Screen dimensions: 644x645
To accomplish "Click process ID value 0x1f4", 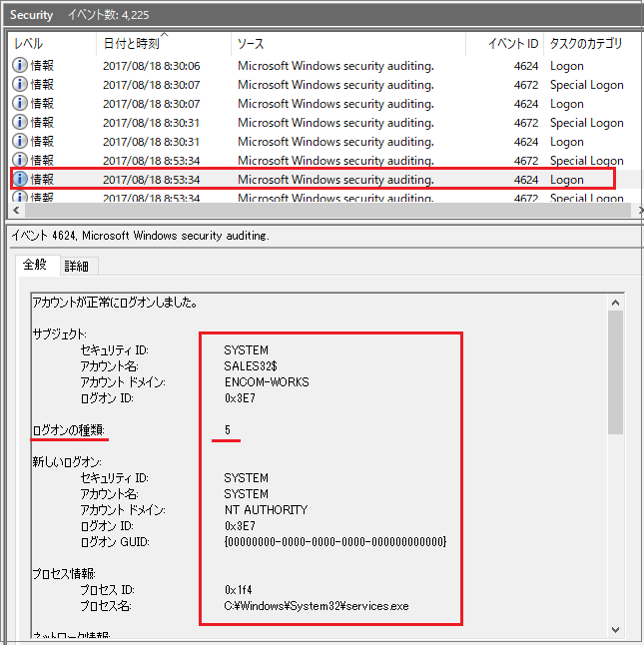I will coord(238,589).
